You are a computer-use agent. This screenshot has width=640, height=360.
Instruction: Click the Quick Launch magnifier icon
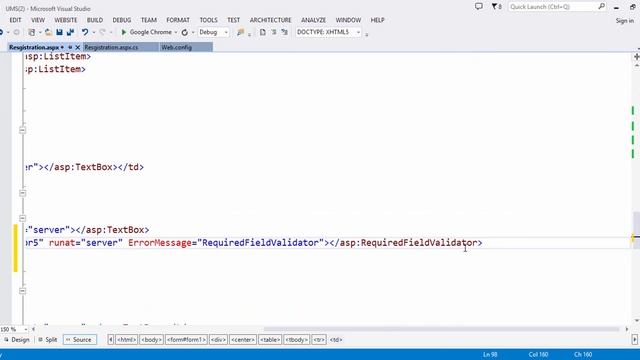click(x=601, y=6)
